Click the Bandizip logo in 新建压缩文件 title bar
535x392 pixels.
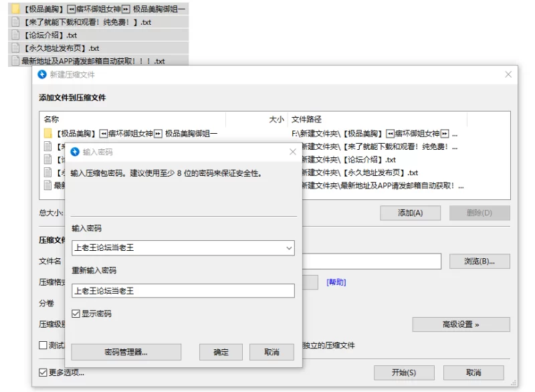(42, 74)
